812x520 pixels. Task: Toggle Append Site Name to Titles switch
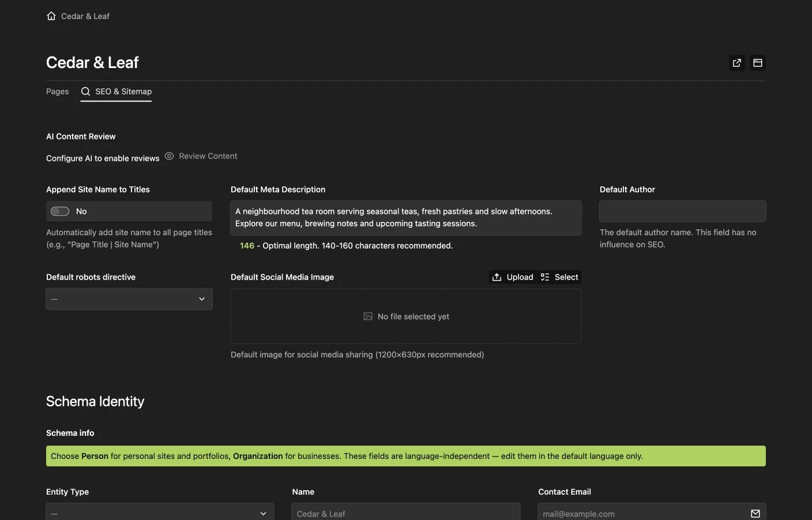[60, 212]
